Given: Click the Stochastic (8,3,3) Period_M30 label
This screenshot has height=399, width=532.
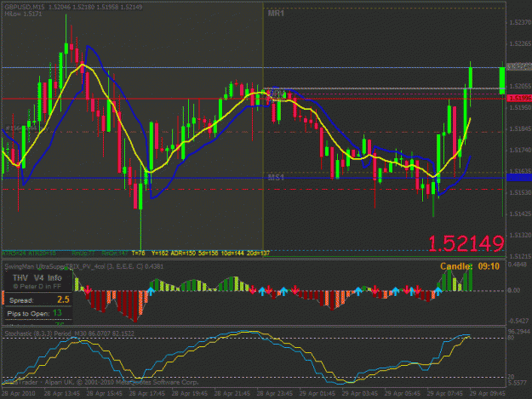Looking at the screenshot, I should point(70,333).
